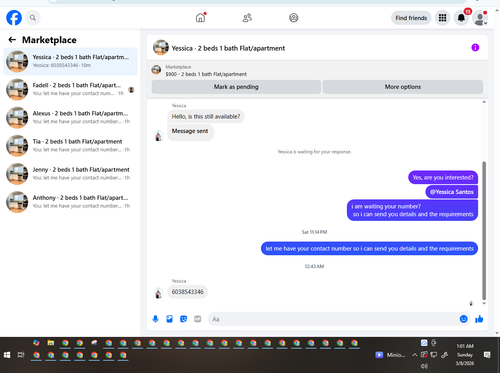The width and height of the screenshot is (500, 373).
Task: Go to the Home feed icon
Action: coord(200,18)
